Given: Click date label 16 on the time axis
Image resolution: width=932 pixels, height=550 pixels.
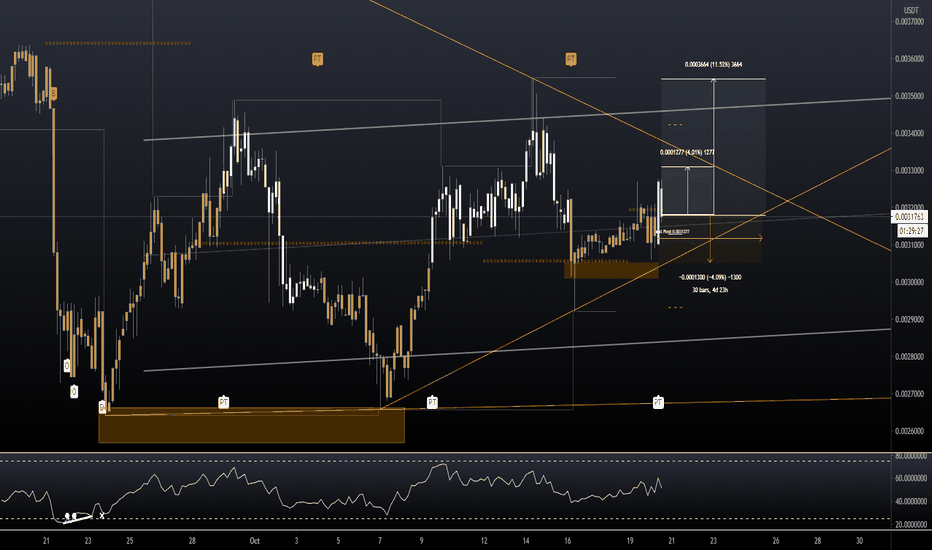Looking at the screenshot, I should [x=568, y=541].
